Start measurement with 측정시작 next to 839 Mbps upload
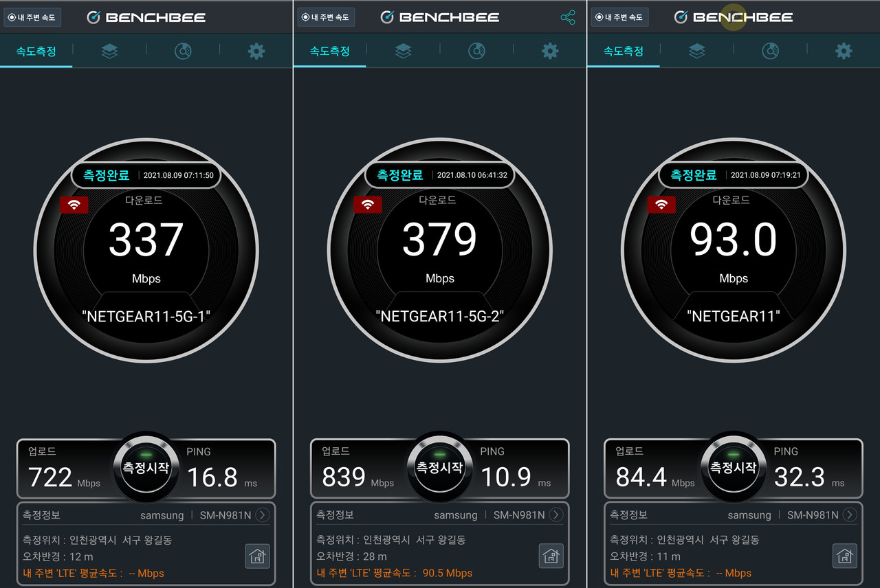 [x=440, y=468]
